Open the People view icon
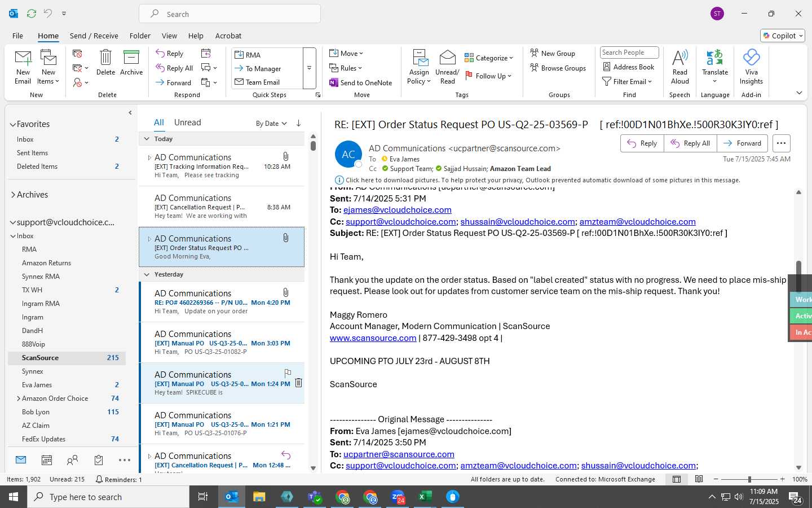Image resolution: width=812 pixels, height=508 pixels. click(x=72, y=461)
